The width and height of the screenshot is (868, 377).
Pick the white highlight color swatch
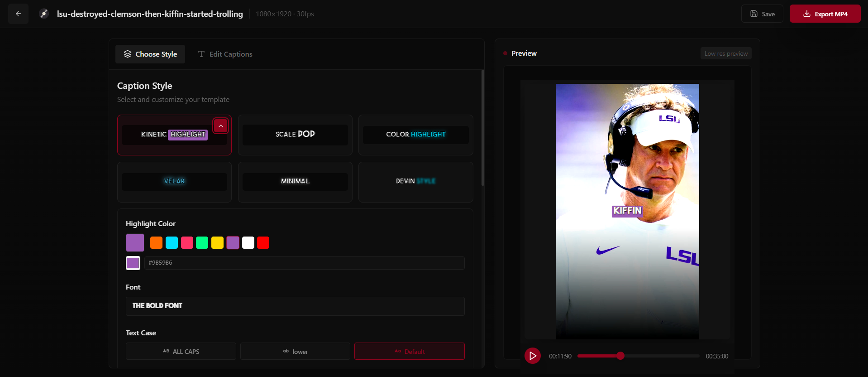point(248,242)
